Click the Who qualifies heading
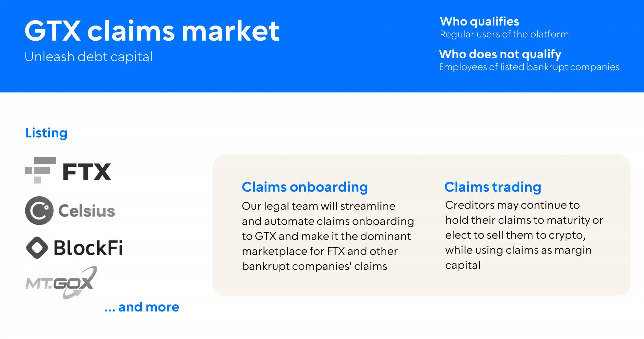The height and width of the screenshot is (339, 644). click(x=479, y=22)
